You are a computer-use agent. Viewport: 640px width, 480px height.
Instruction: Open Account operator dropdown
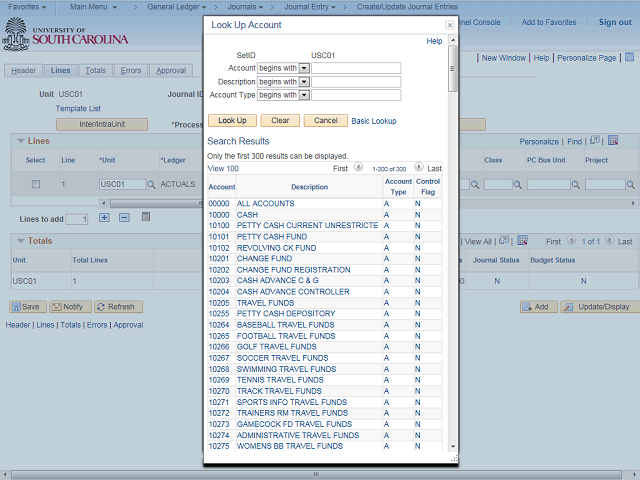(x=304, y=68)
